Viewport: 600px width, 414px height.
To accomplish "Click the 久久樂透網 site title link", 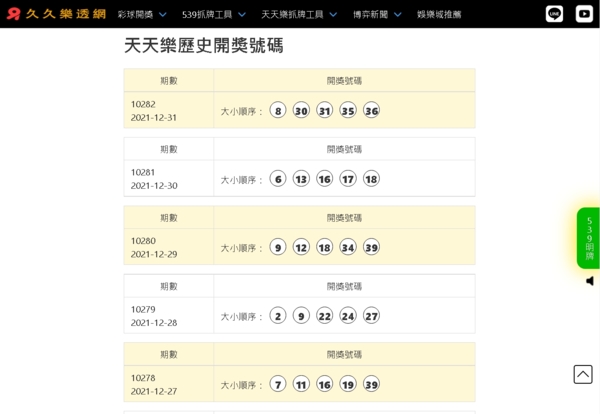I will 65,14.
